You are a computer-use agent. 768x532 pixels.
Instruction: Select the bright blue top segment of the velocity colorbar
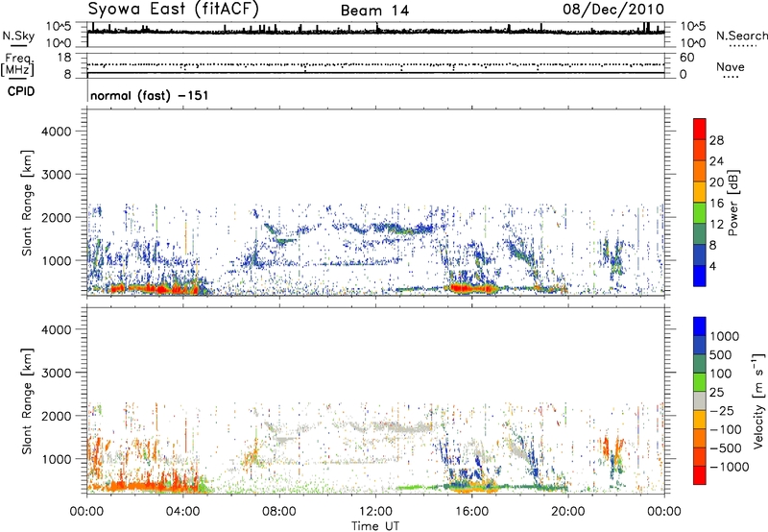(x=700, y=326)
